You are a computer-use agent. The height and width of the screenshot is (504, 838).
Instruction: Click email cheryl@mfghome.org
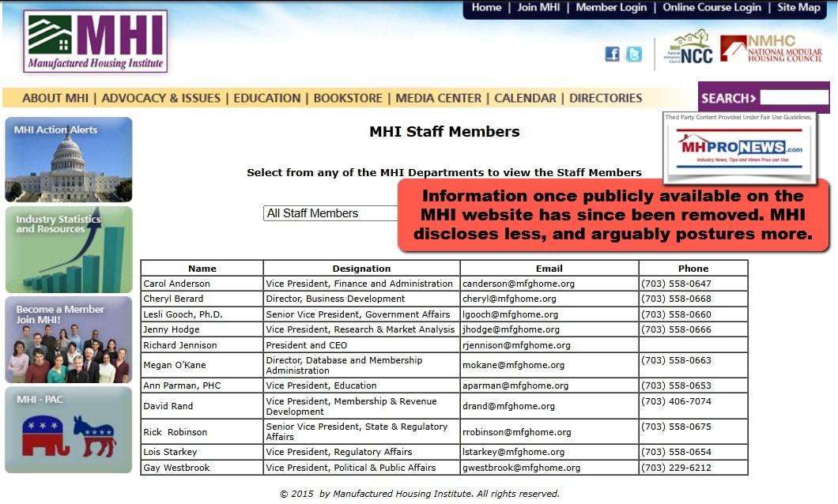[x=509, y=299]
